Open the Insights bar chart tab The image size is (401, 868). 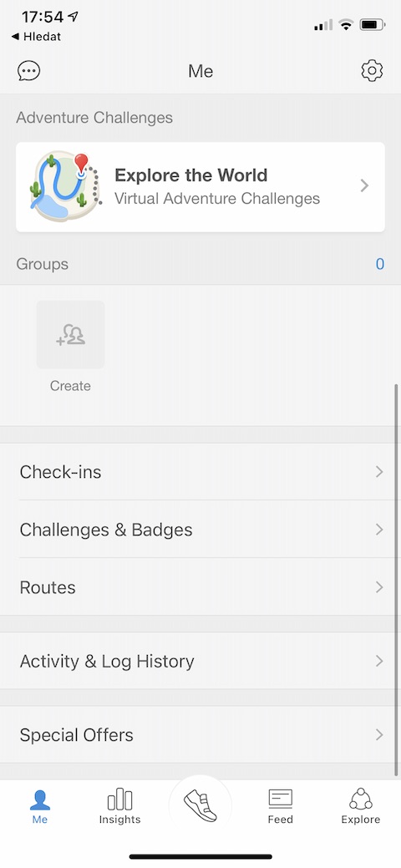pos(119,799)
